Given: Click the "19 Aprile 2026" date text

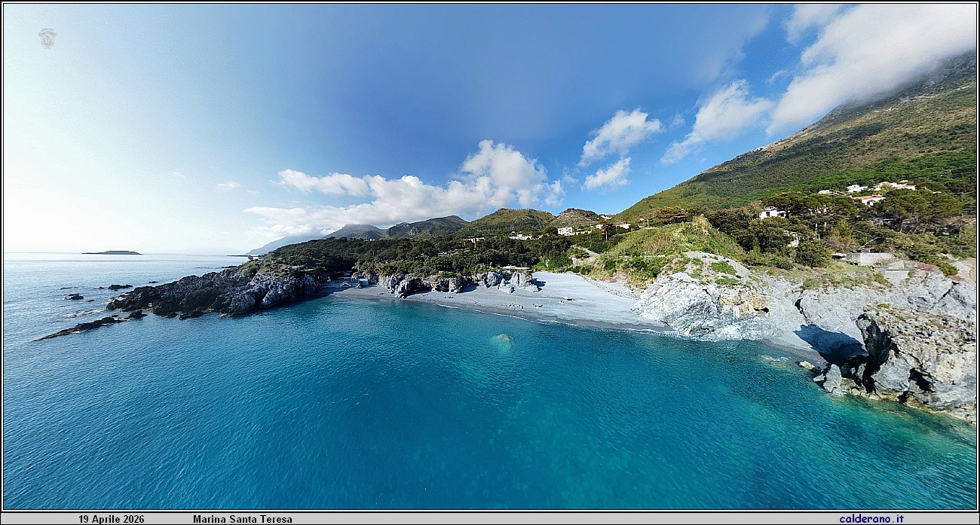Looking at the screenshot, I should [x=111, y=519].
